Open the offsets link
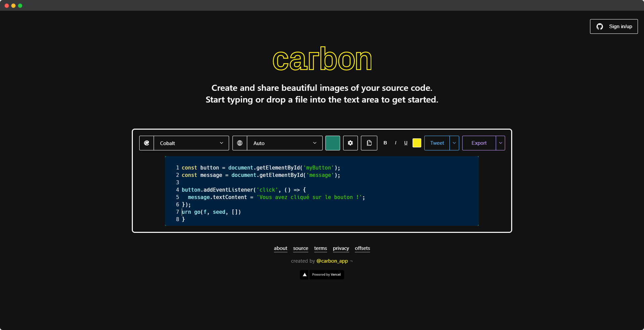644x330 pixels. [x=362, y=248]
